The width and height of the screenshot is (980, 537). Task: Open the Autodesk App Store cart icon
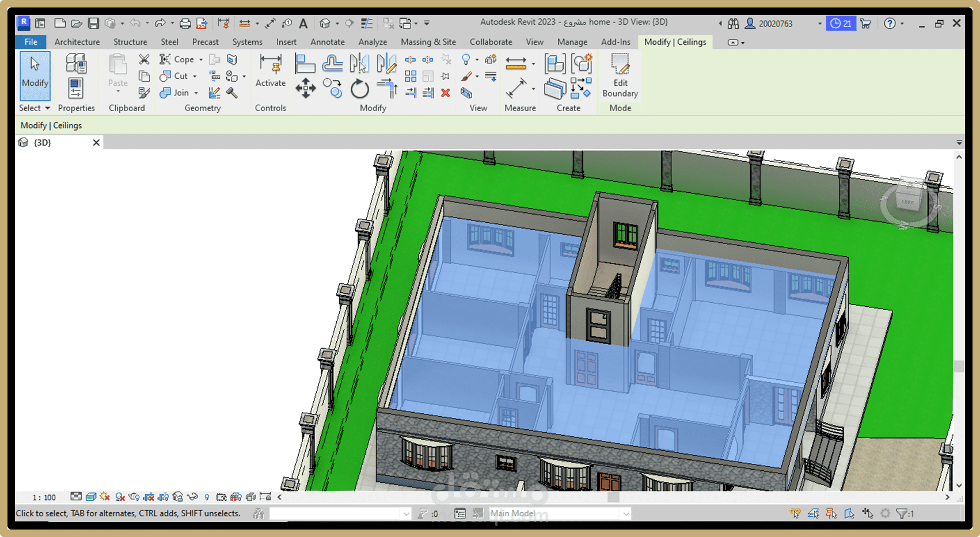pos(865,24)
